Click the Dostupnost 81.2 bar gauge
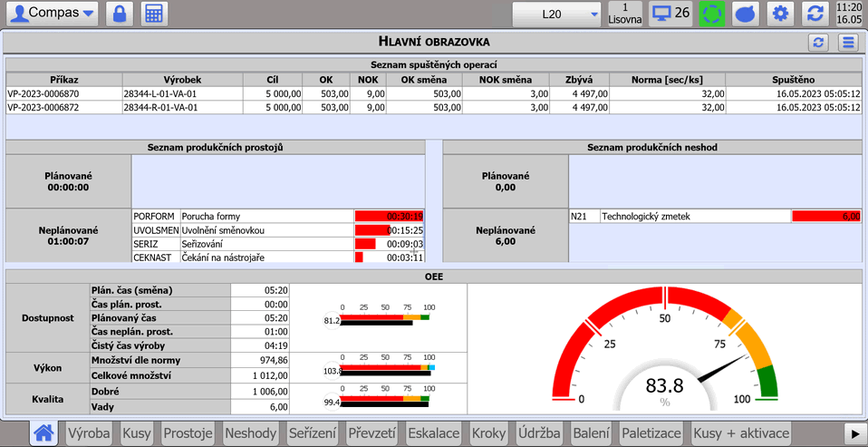 378,316
